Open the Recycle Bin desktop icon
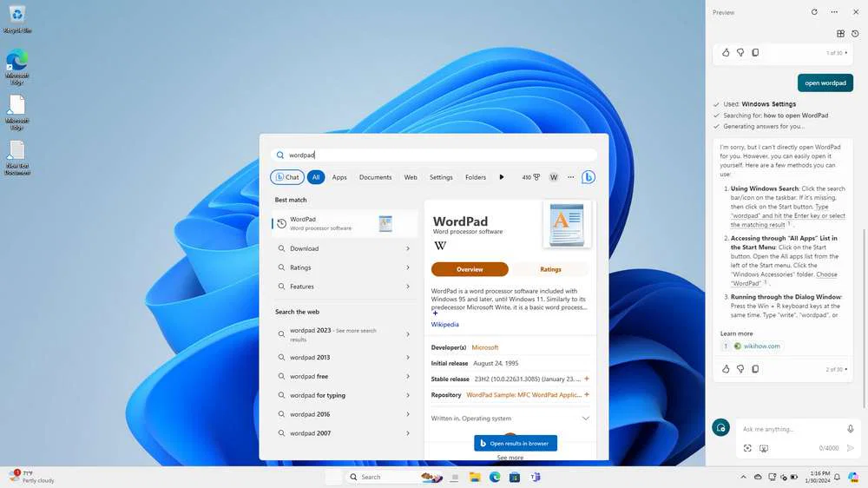 (x=17, y=19)
